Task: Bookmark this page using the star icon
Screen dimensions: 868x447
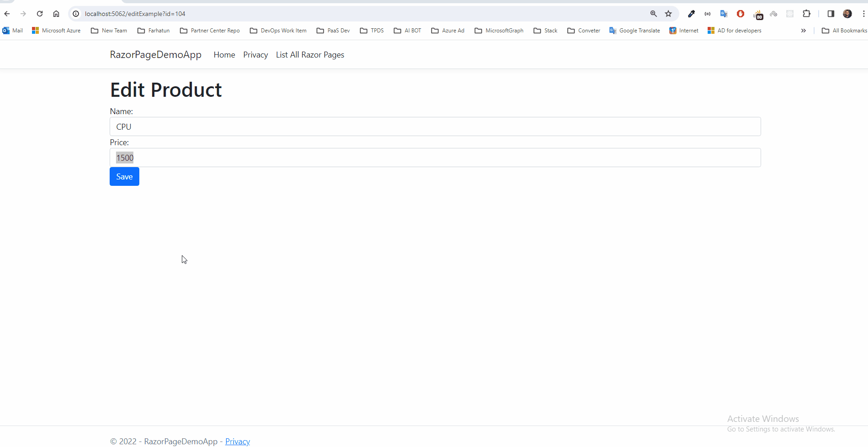Action: coord(668,14)
